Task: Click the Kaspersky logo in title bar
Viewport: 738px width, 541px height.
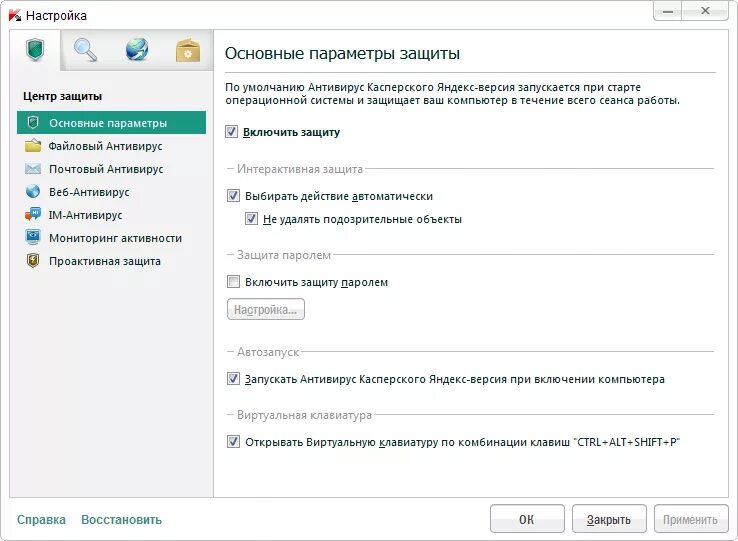Action: (x=15, y=16)
